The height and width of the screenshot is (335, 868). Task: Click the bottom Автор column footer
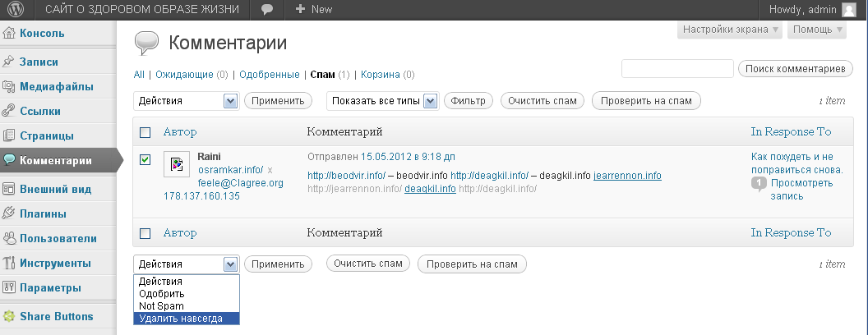(x=180, y=233)
